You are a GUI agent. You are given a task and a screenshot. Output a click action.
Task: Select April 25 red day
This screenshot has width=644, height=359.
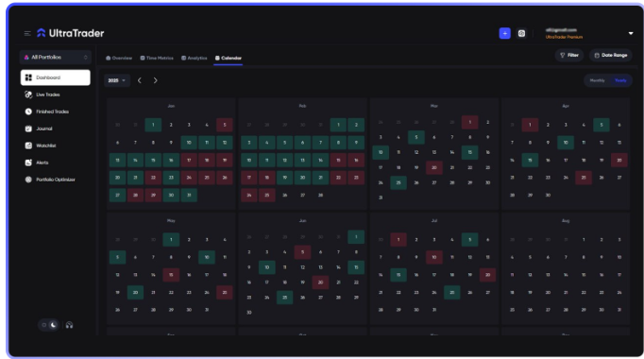584,178
